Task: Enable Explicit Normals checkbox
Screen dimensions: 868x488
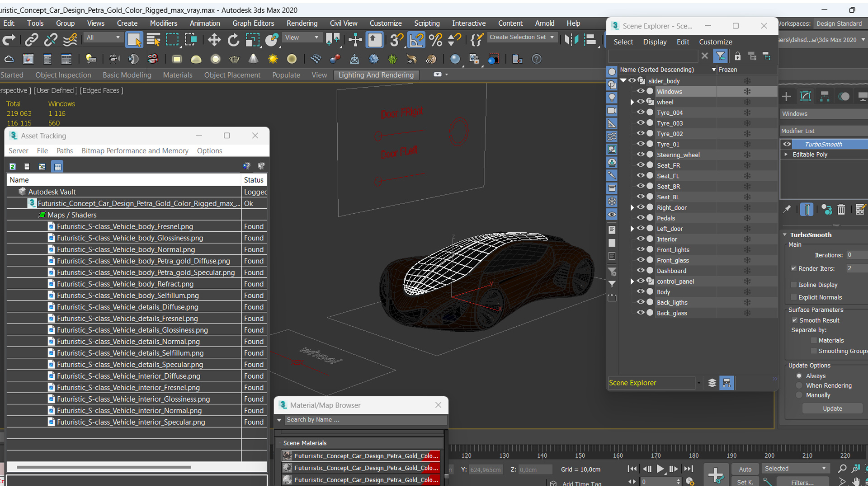Action: [794, 297]
